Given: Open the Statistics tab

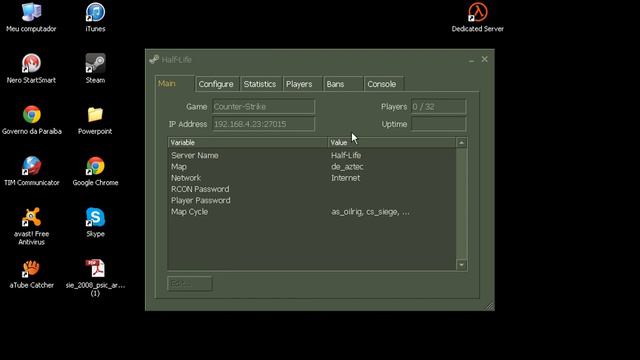Looking at the screenshot, I should tap(260, 84).
